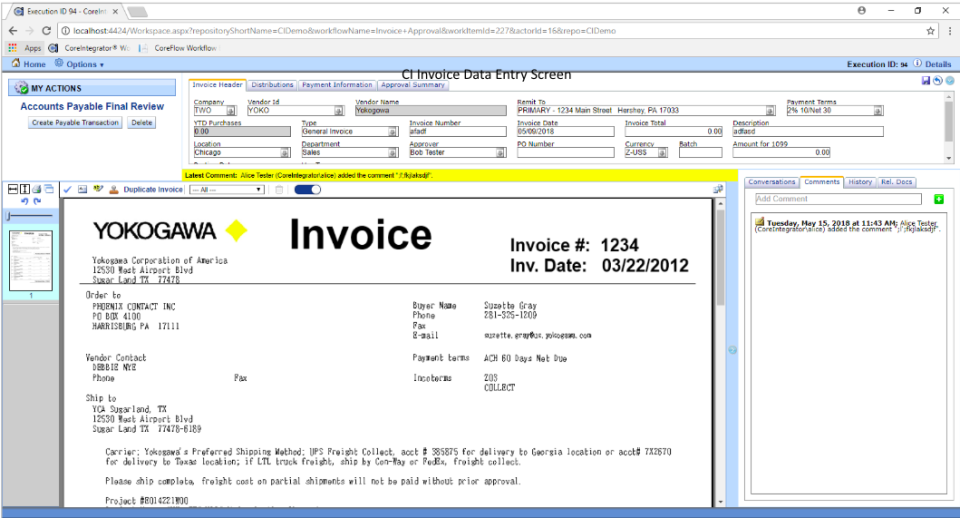Click the Invoice Date field
This screenshot has width=960, height=518.
565,132
